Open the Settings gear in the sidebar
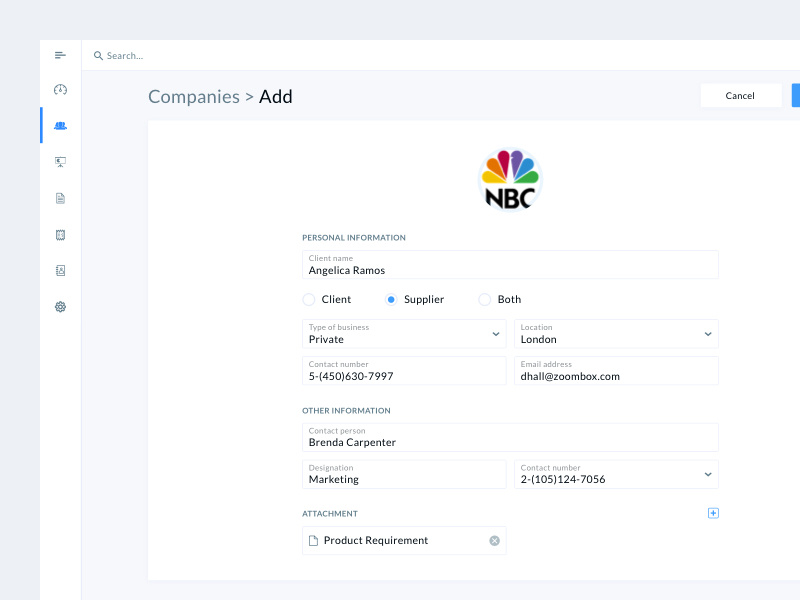Image resolution: width=800 pixels, height=600 pixels. (x=60, y=306)
